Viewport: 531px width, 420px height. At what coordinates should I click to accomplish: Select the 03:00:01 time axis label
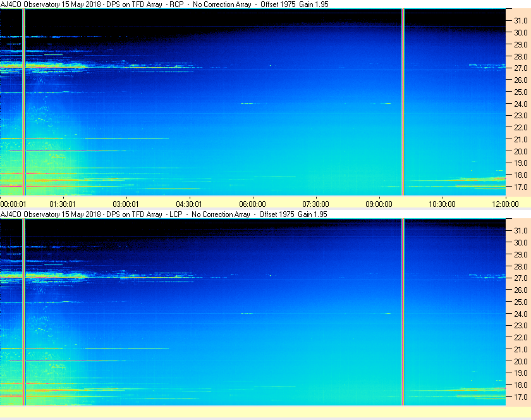click(x=126, y=204)
